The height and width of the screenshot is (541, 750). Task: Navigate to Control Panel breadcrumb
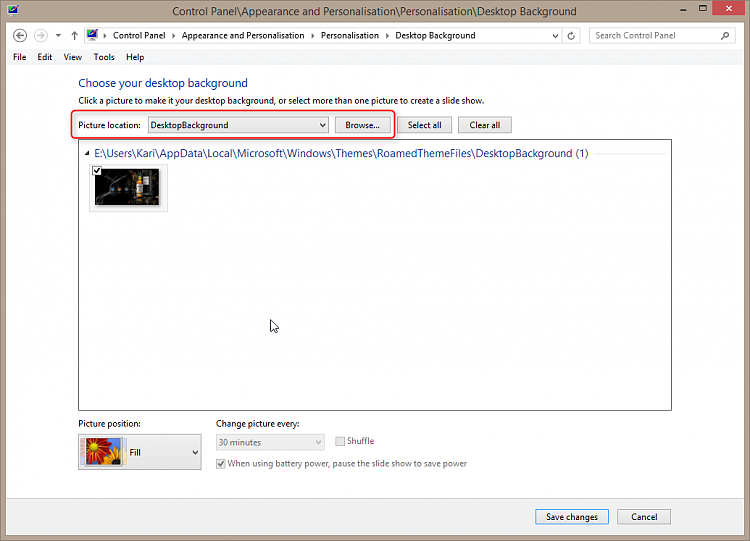(x=139, y=35)
